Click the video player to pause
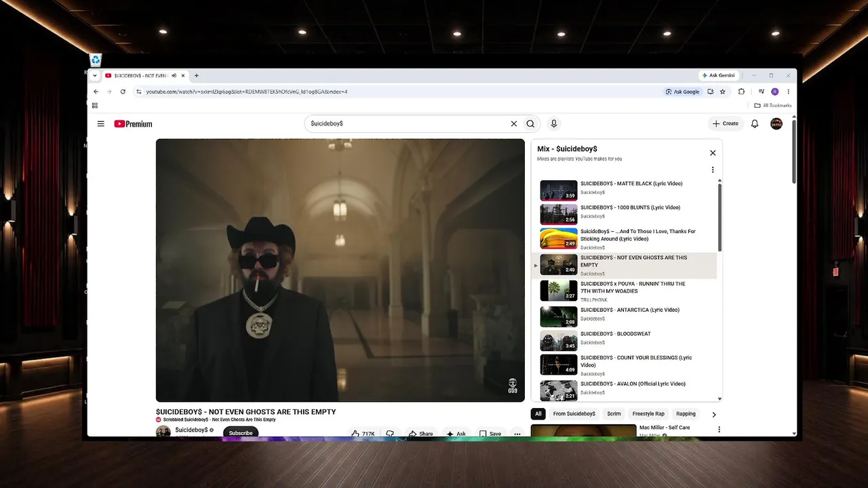Viewport: 868px width, 488px height. pos(340,270)
